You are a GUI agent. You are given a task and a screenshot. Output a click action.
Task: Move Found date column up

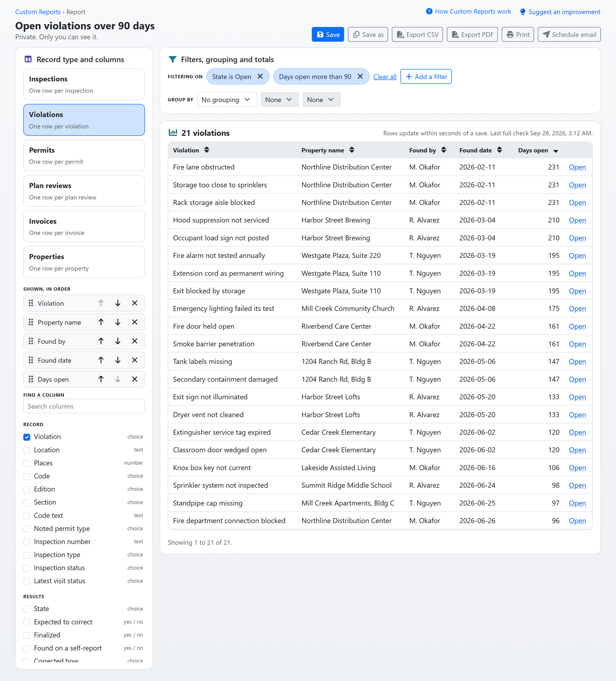coord(101,360)
